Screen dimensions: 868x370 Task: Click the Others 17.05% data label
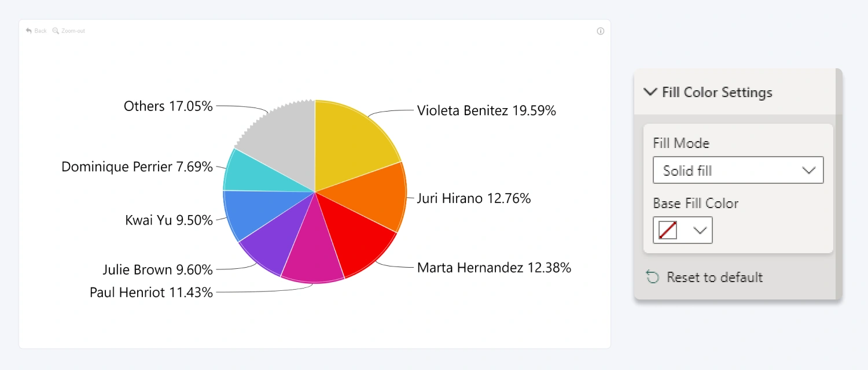(168, 106)
